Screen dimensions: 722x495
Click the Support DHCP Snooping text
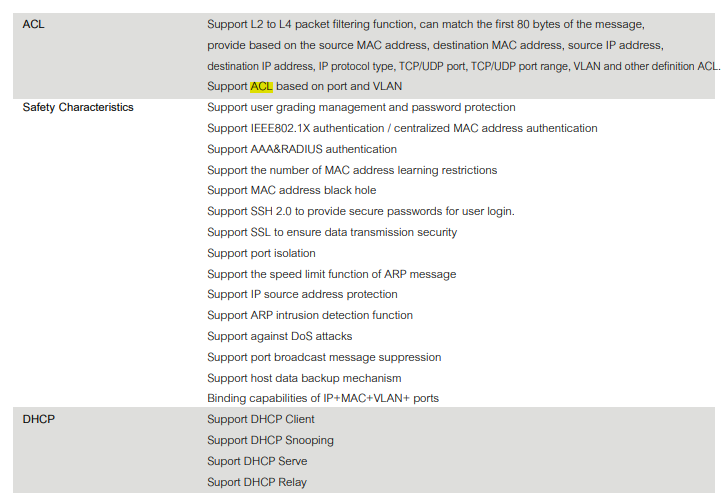[x=270, y=440]
